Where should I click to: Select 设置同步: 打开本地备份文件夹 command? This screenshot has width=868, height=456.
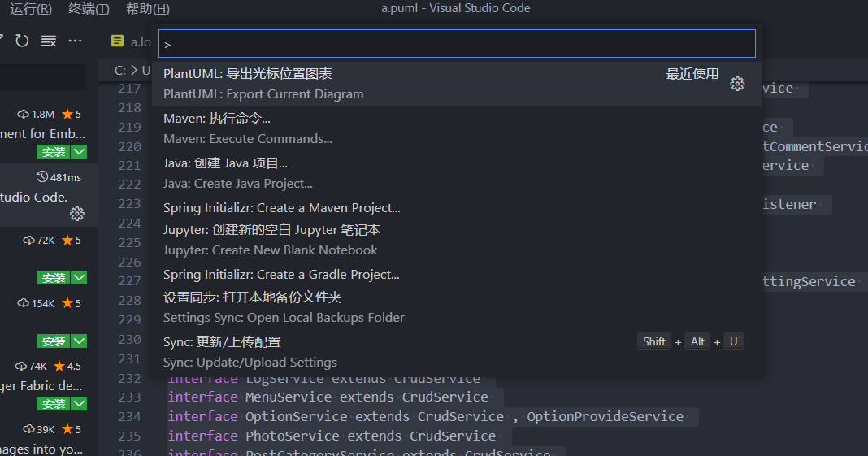[x=457, y=307]
